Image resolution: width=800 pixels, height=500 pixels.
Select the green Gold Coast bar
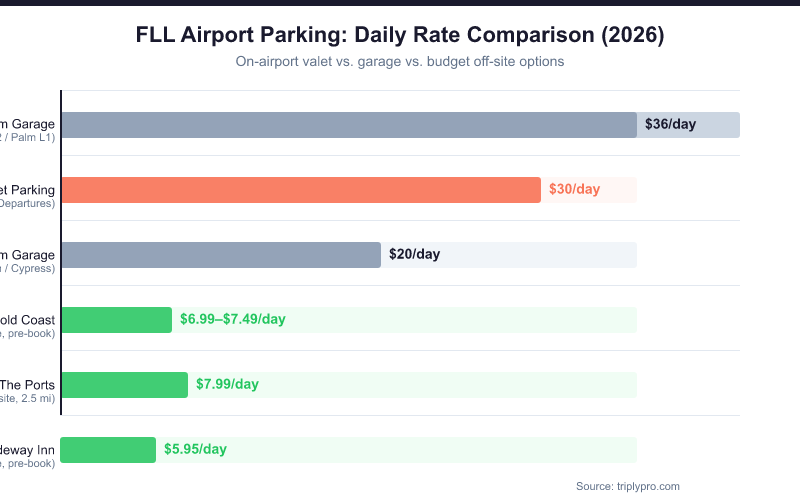(116, 320)
